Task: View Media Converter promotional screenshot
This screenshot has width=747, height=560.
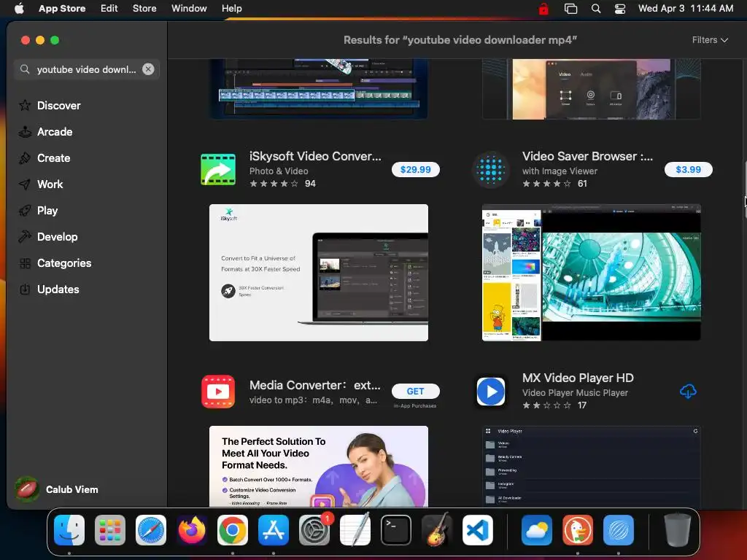Action: (x=319, y=466)
